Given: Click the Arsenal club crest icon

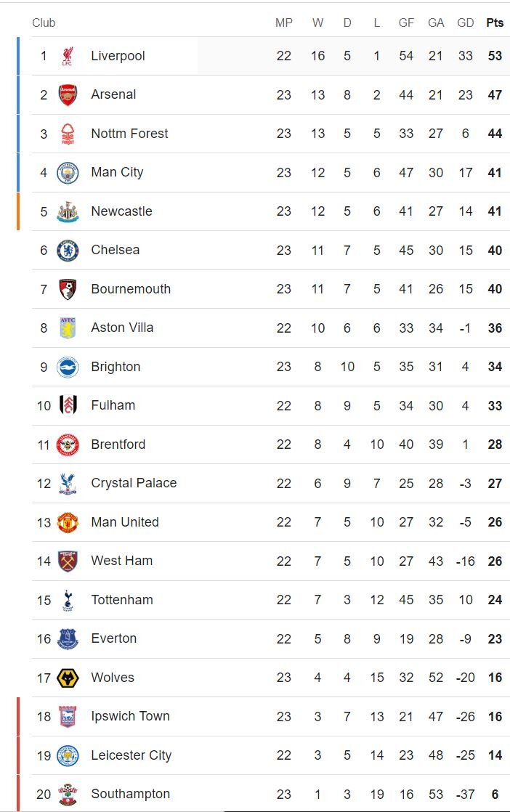Looking at the screenshot, I should 68,95.
